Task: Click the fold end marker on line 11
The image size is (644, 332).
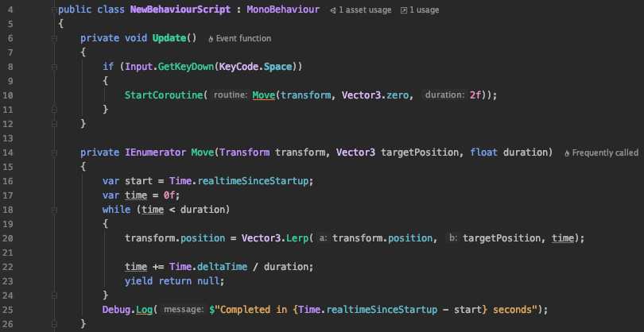Action: pos(54,110)
